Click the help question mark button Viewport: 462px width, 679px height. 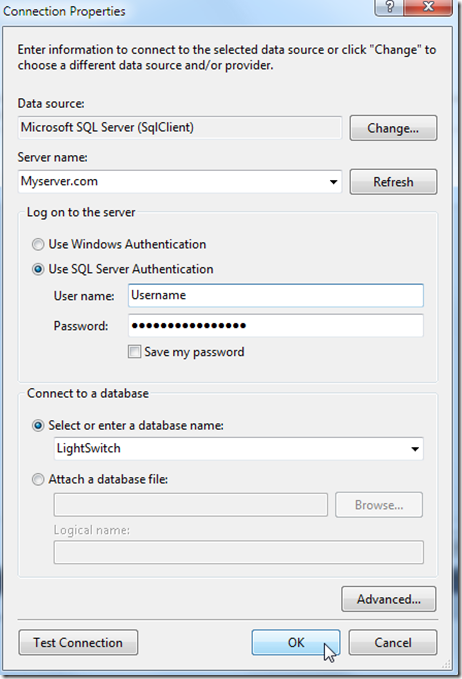click(x=389, y=7)
